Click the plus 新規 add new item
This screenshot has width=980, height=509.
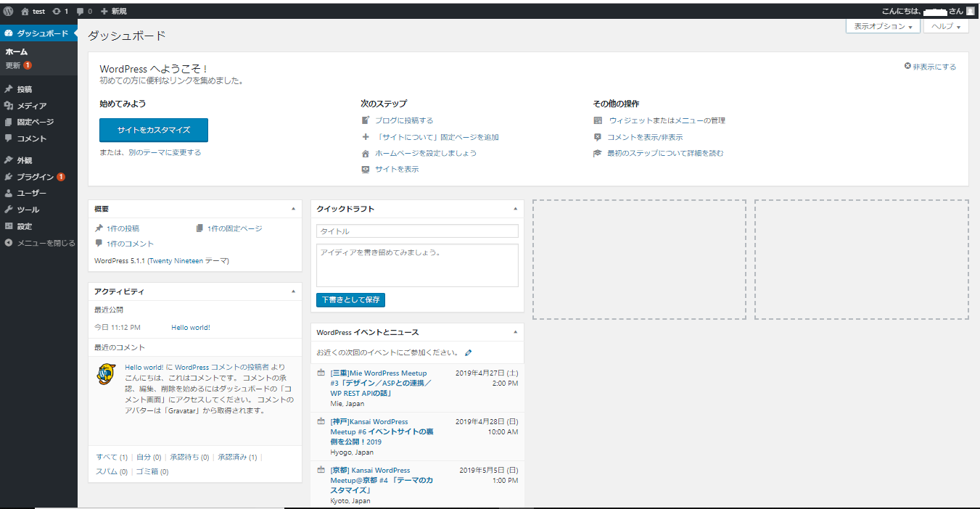113,11
